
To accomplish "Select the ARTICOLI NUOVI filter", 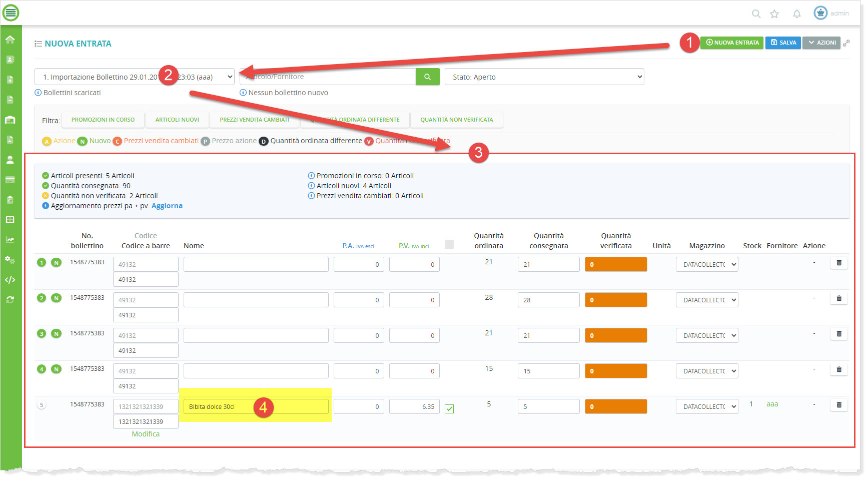I will click(x=177, y=120).
